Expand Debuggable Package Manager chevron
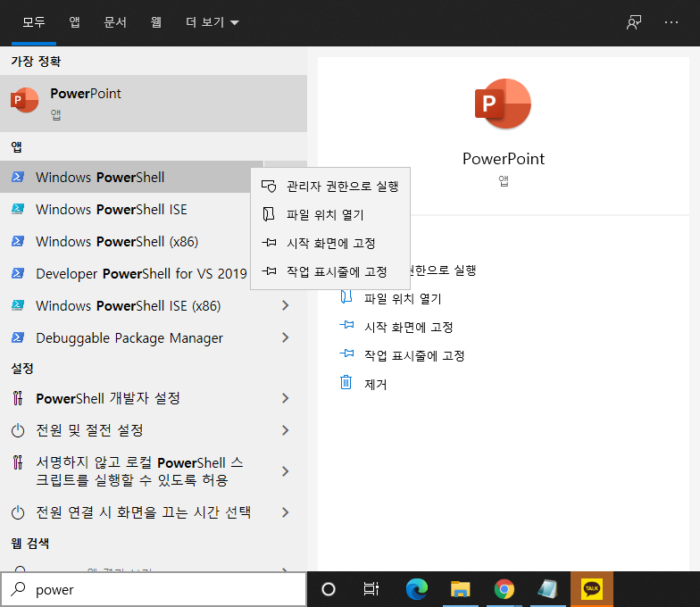700x607 pixels. (286, 337)
